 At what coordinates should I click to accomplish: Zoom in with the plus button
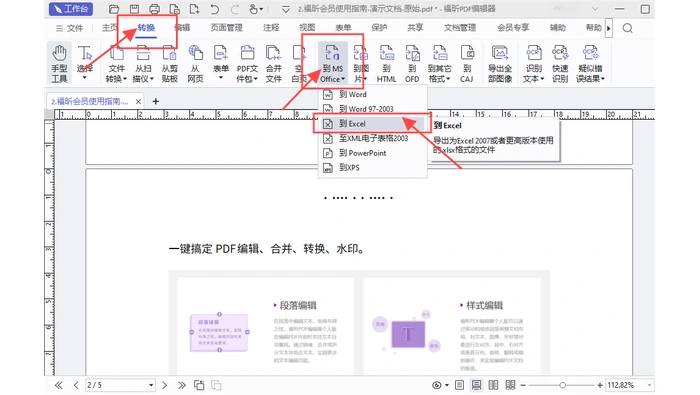[600, 385]
